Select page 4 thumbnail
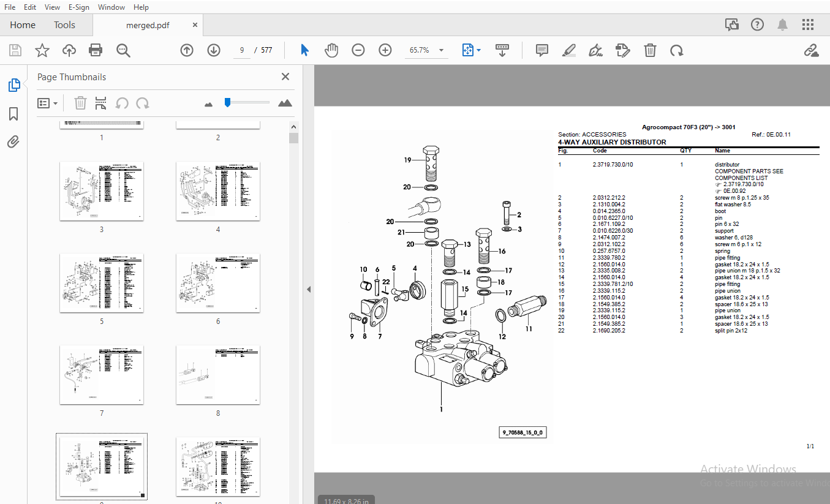The height and width of the screenshot is (504, 830). click(218, 191)
